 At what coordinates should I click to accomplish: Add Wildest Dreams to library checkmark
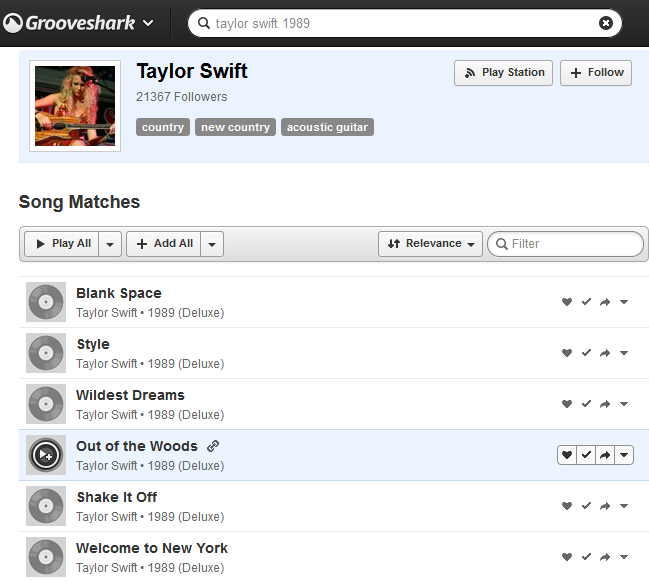point(586,404)
